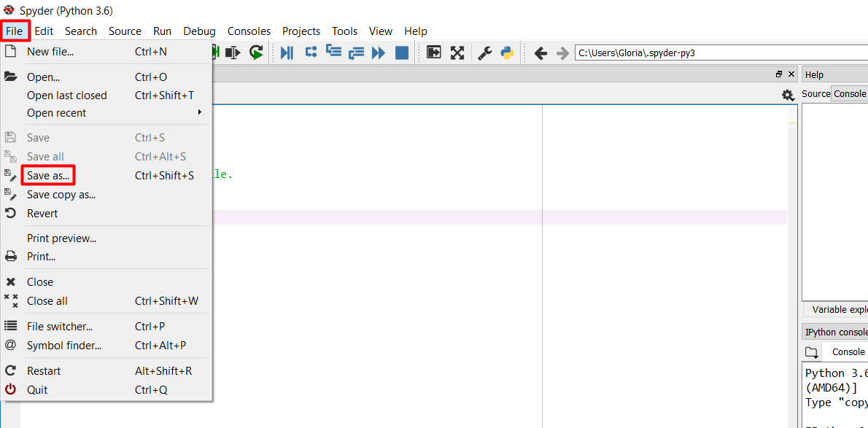The width and height of the screenshot is (868, 428).
Task: Click the Re-run last script icon
Action: (256, 52)
